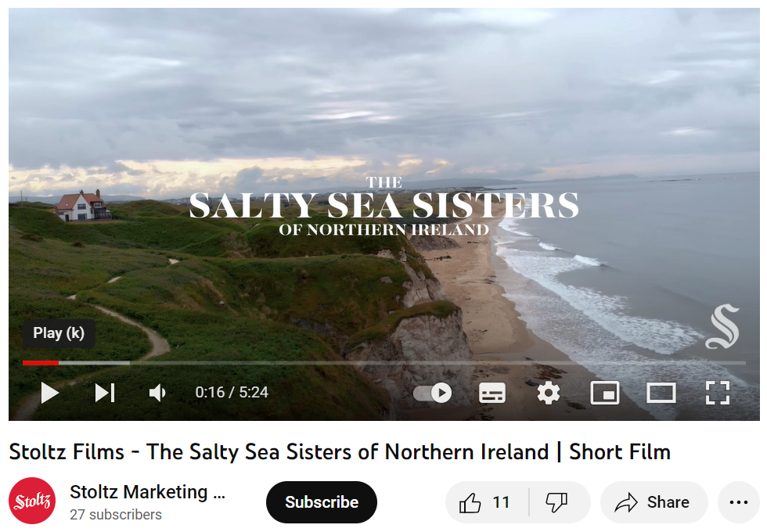Open Stoltz Marketing channel name link
767x532 pixels.
coord(147,492)
